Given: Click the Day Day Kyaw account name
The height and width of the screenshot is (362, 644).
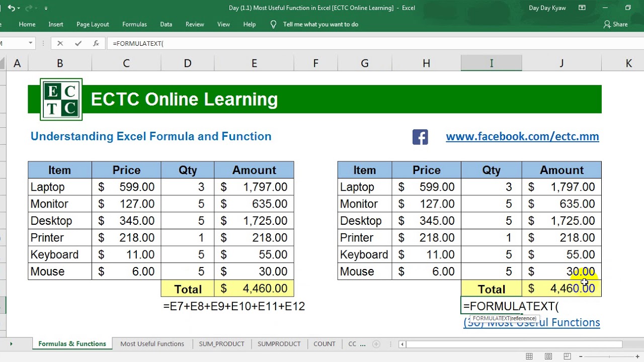Looking at the screenshot, I should pos(547,8).
